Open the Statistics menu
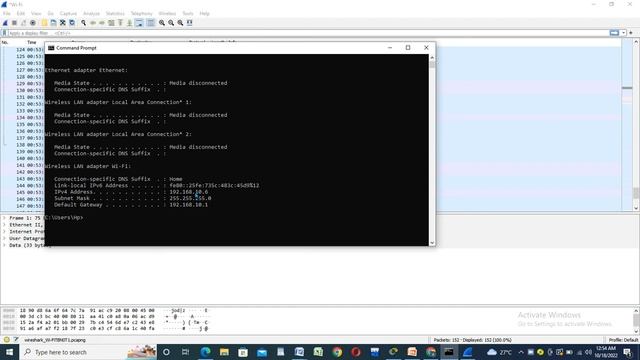 pos(115,13)
